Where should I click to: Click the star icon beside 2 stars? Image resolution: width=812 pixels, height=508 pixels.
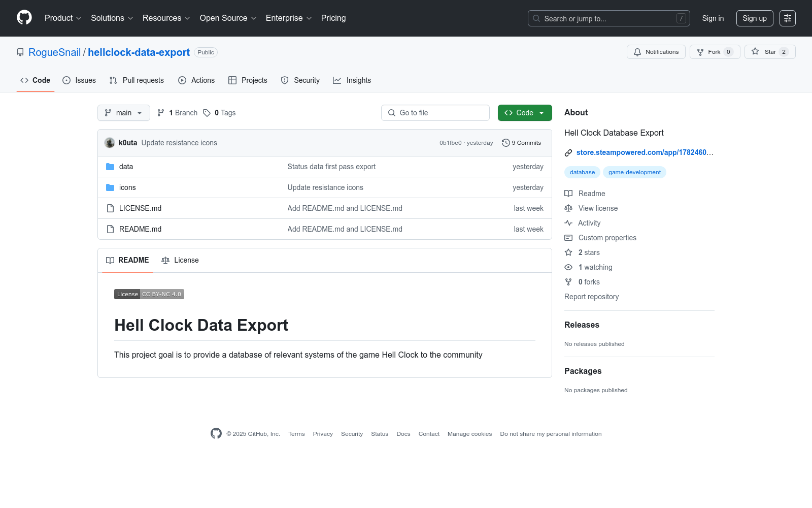568,252
